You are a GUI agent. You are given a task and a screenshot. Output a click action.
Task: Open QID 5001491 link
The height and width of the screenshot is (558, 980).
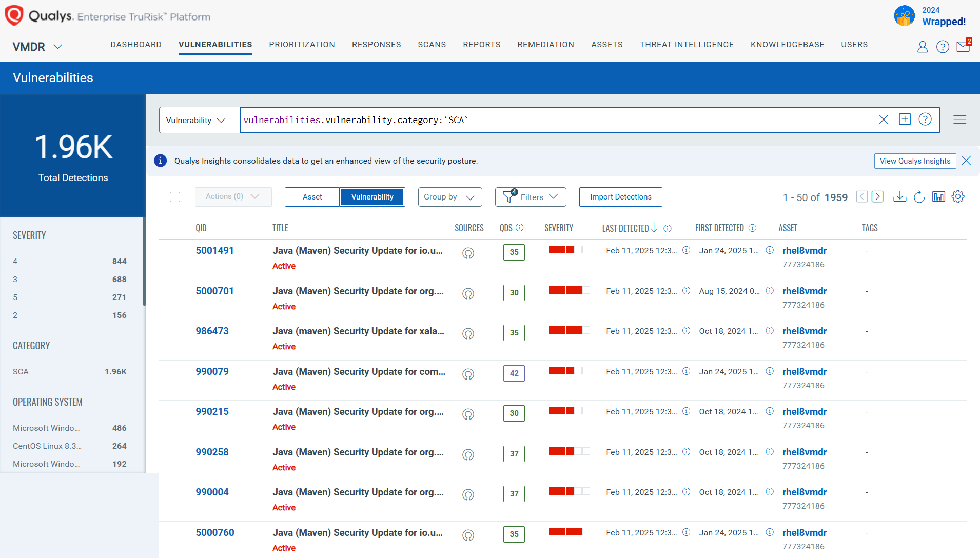(214, 250)
